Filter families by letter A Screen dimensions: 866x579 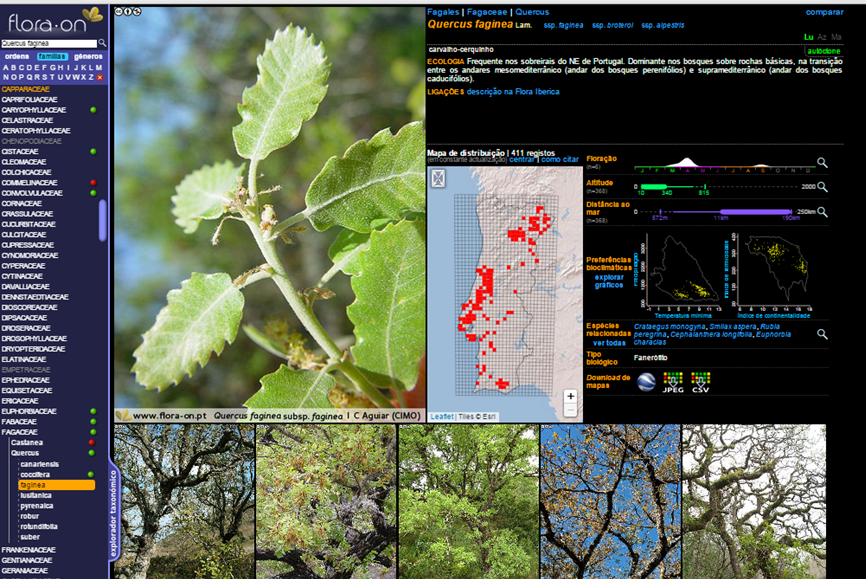tap(6, 67)
